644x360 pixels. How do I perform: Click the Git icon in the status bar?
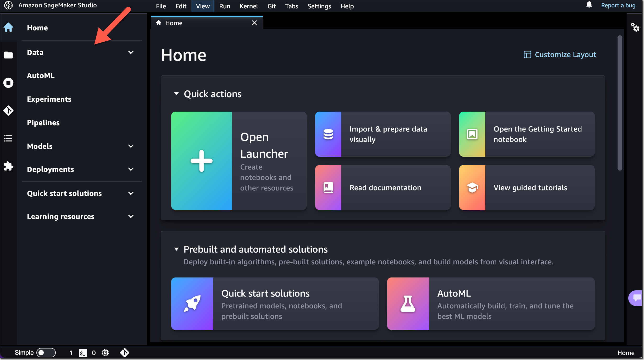(x=125, y=353)
